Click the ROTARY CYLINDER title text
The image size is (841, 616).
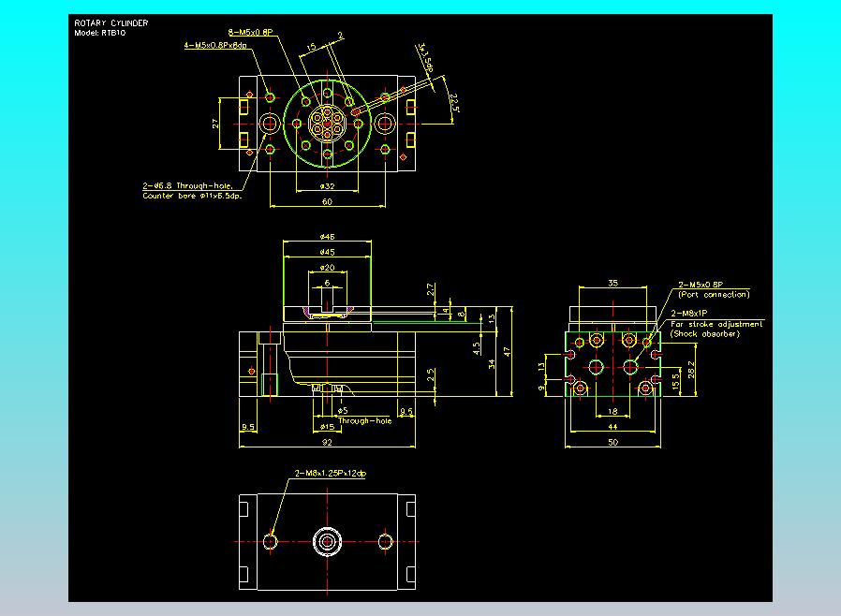(111, 23)
